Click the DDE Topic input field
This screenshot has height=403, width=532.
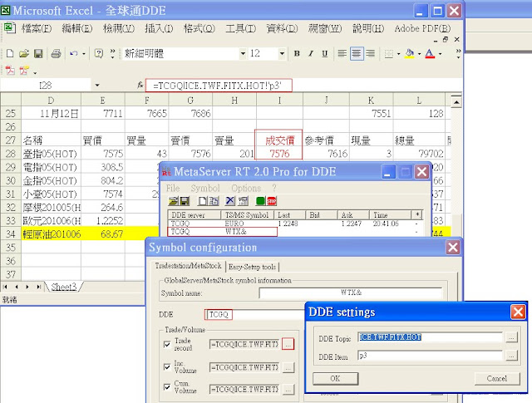[x=430, y=337]
